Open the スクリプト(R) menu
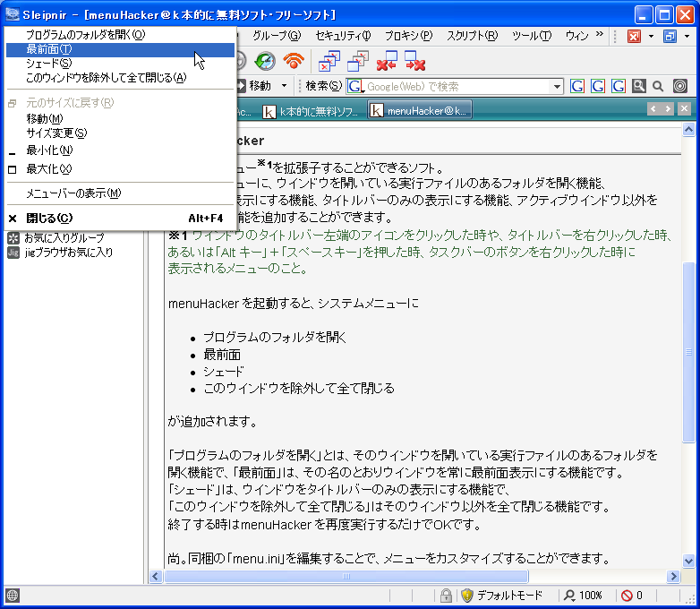 point(473,35)
